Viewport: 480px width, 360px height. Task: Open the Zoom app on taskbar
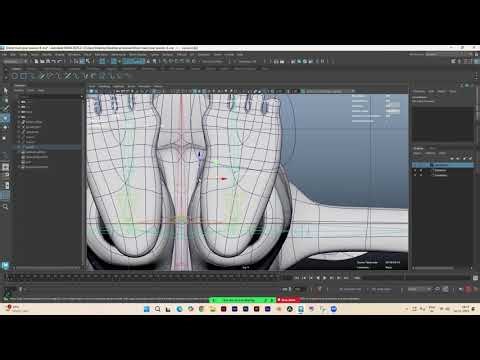pyautogui.click(x=333, y=309)
